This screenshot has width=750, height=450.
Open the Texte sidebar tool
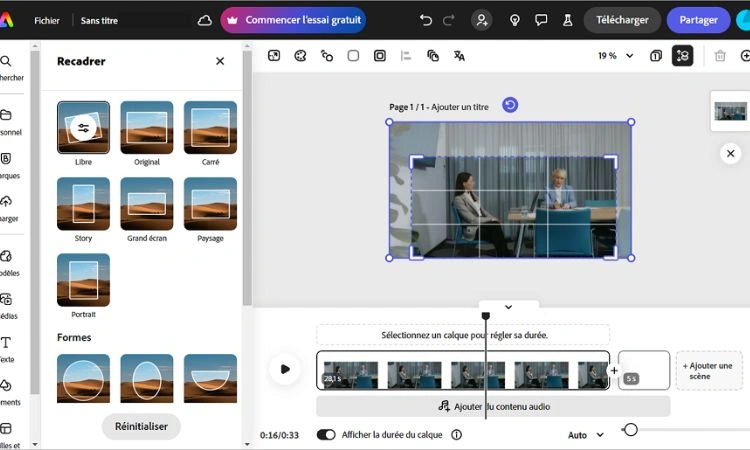tap(6, 342)
